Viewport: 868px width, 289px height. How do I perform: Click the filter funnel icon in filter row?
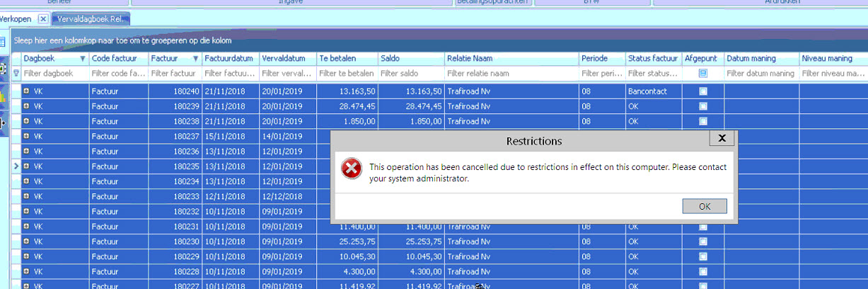point(16,73)
